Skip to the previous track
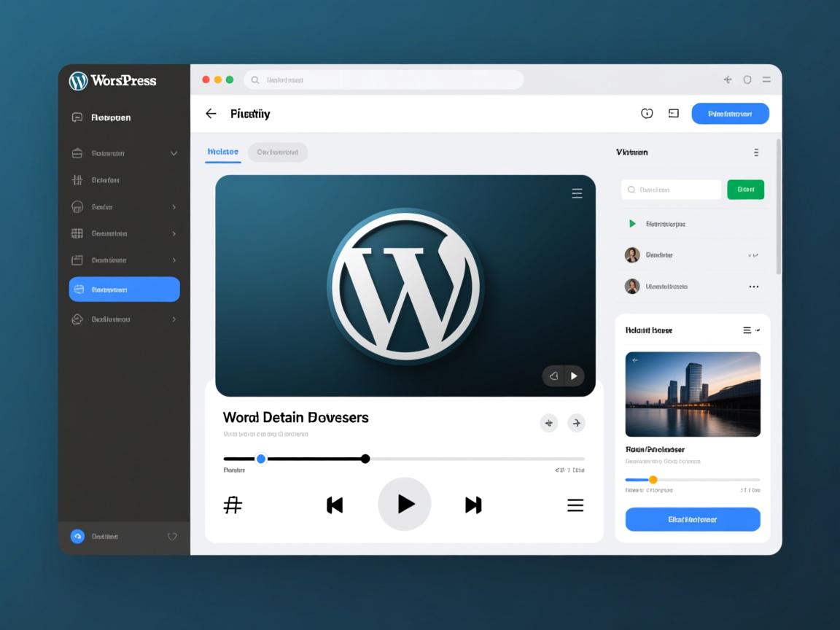 (x=335, y=505)
